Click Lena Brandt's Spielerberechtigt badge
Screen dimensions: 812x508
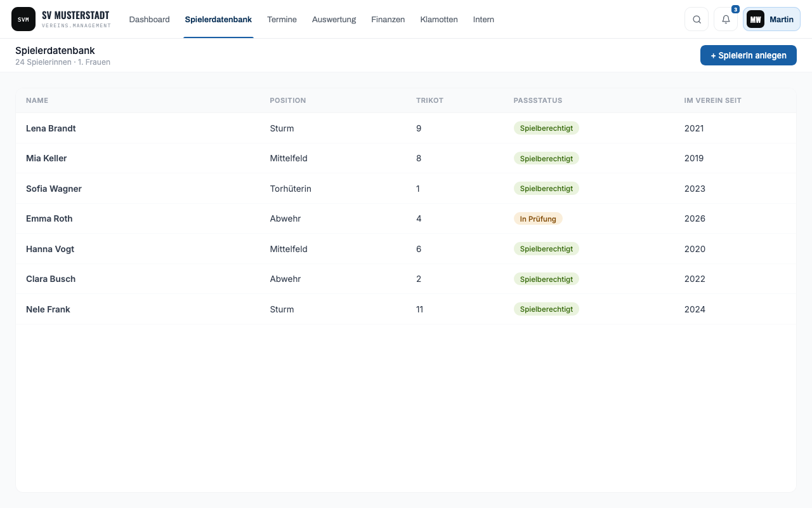(546, 128)
